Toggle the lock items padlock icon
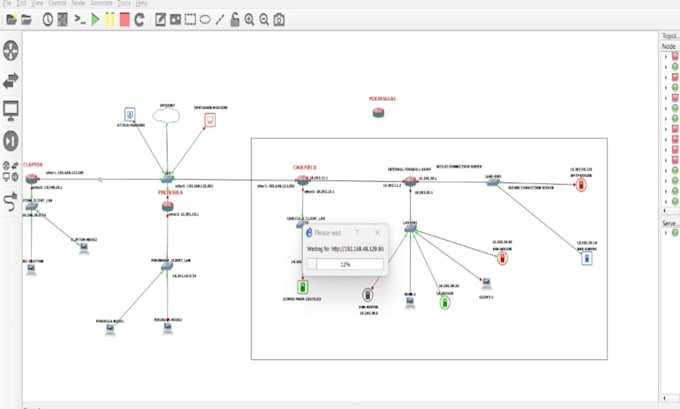Viewport: 680px width, 409px height. click(x=235, y=20)
